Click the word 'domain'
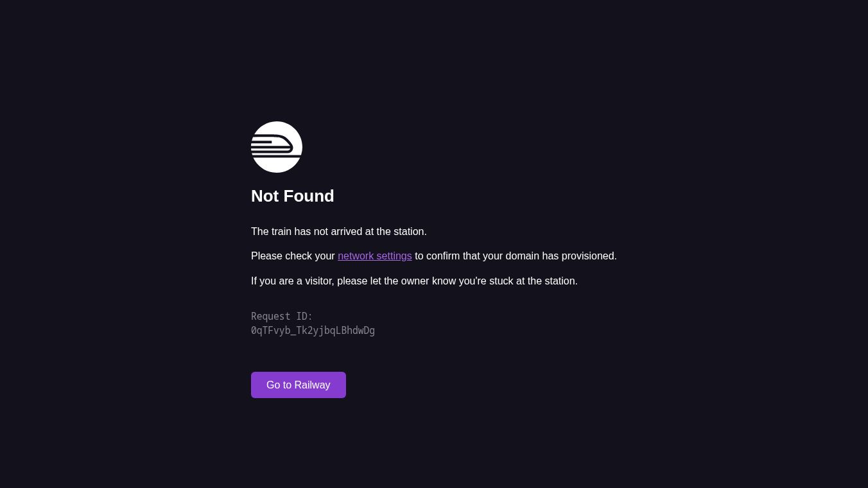 pyautogui.click(x=522, y=256)
